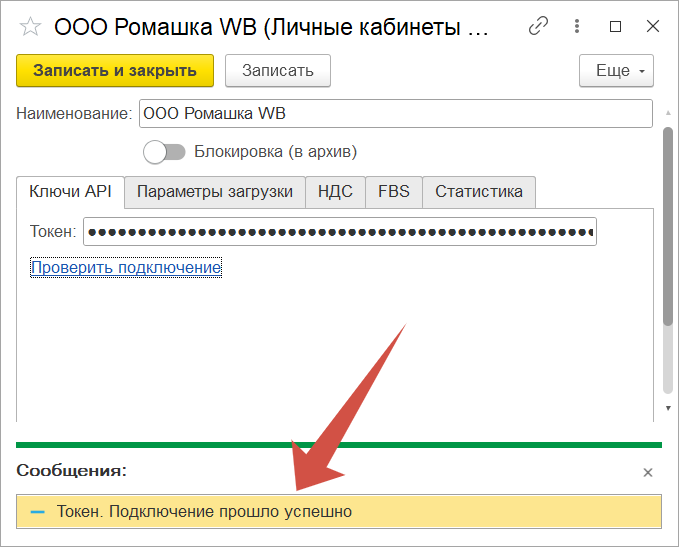Open the Ключи API tab
This screenshot has height=547, width=679.
click(70, 192)
